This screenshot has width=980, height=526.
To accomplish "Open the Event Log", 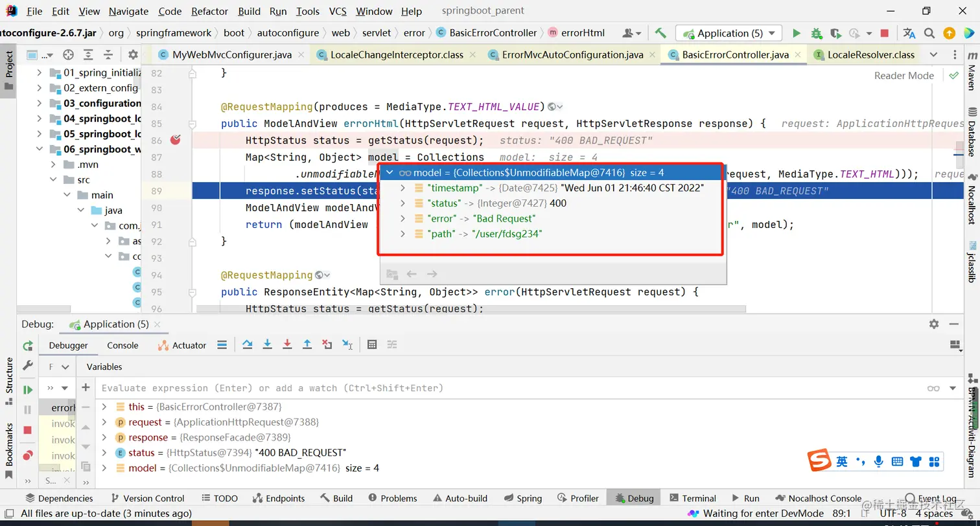I will click(x=931, y=498).
